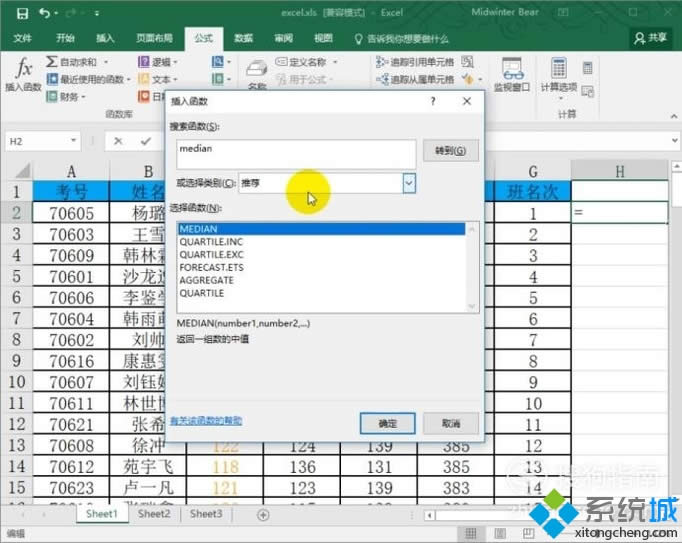Open the function help link in dialog

pyautogui.click(x=205, y=421)
